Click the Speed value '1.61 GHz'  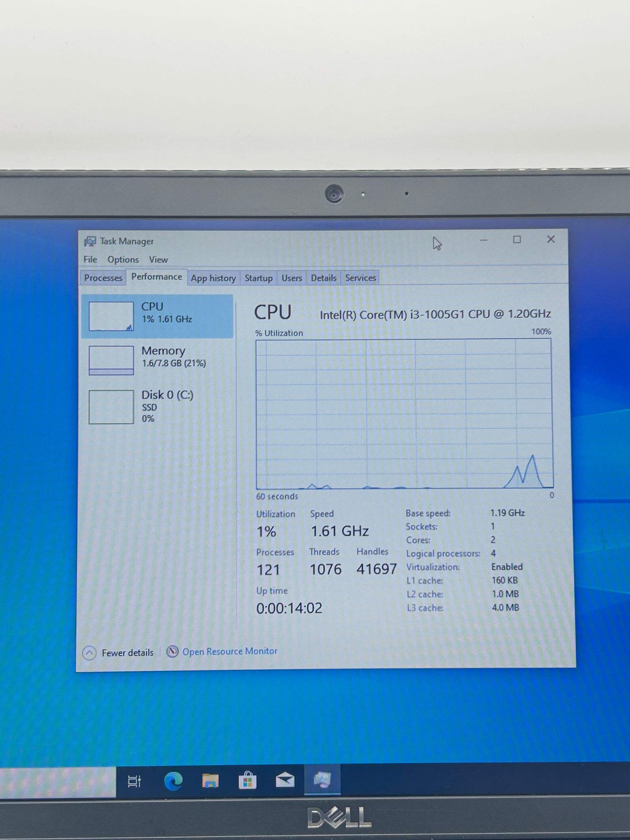[340, 531]
